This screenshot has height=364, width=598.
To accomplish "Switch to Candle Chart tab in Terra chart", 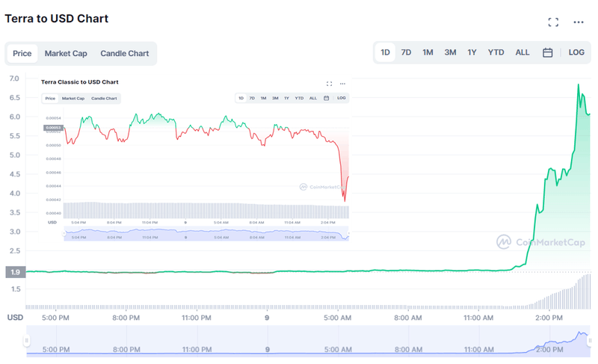I will coord(125,53).
